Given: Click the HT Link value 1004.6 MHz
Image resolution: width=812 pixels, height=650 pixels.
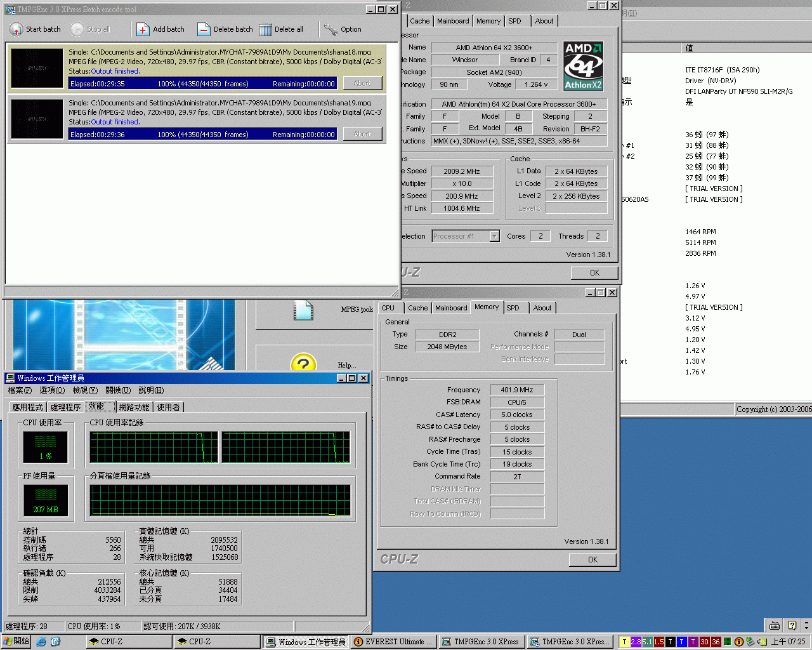Looking at the screenshot, I should tap(462, 208).
